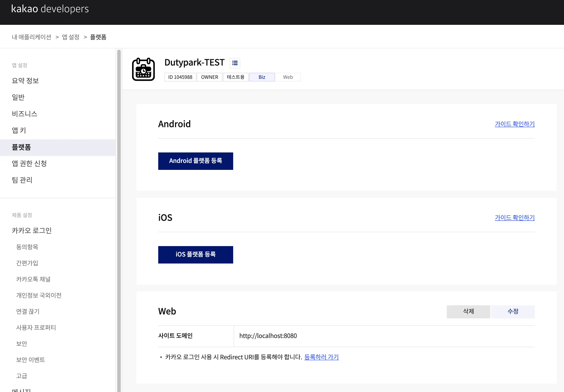Click the Web platform badge
This screenshot has height=392, width=564.
tap(288, 77)
